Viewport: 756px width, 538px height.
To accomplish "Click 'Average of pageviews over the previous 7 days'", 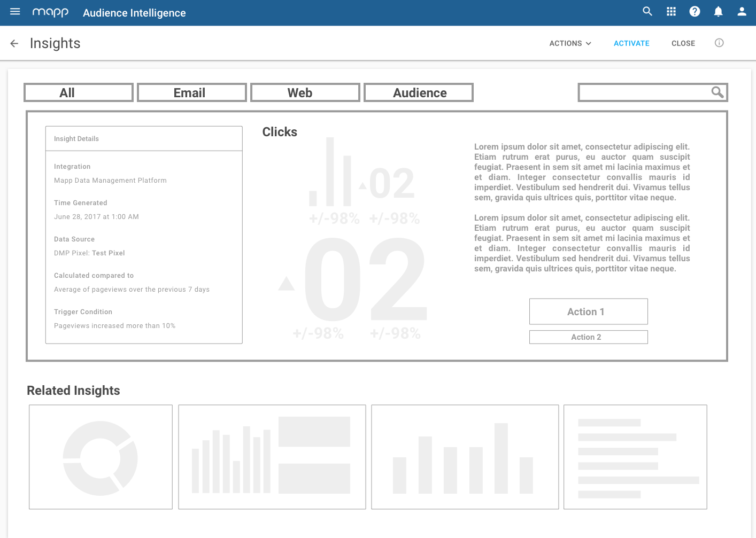I will coord(132,290).
